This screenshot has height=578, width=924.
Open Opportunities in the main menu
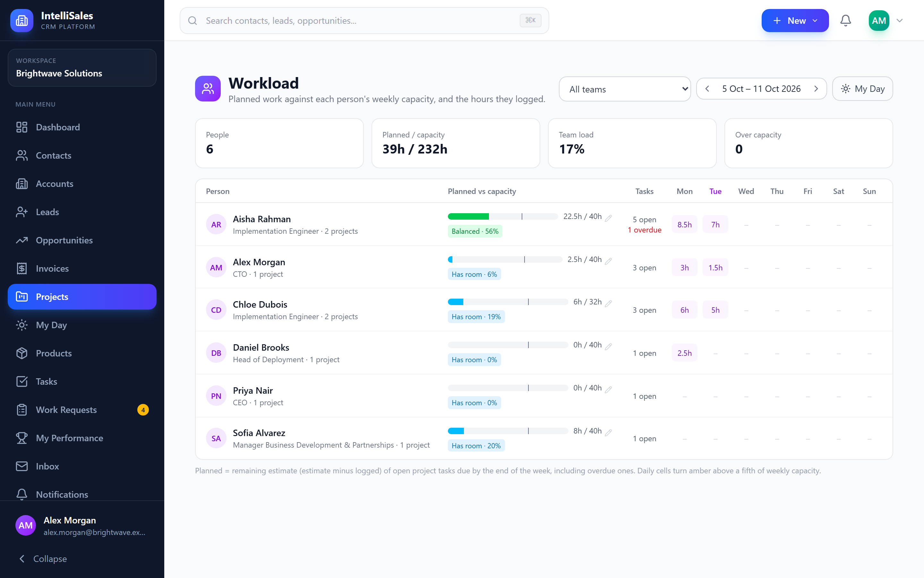click(82, 240)
